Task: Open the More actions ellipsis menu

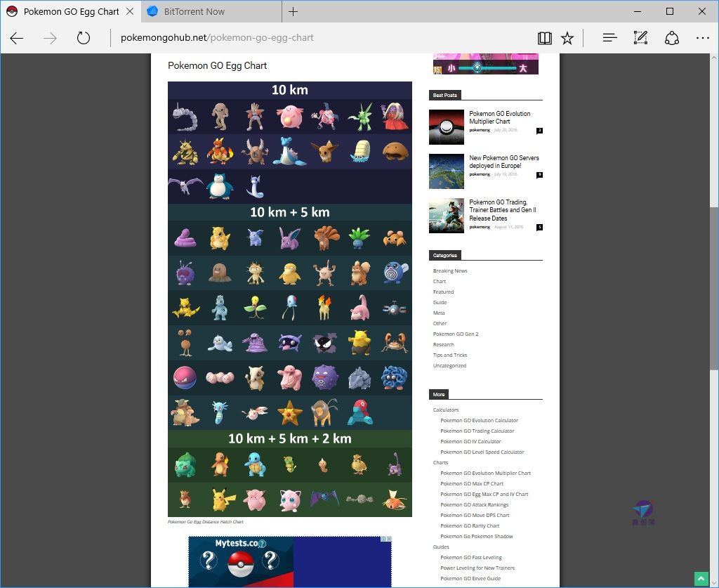Action: 702,38
